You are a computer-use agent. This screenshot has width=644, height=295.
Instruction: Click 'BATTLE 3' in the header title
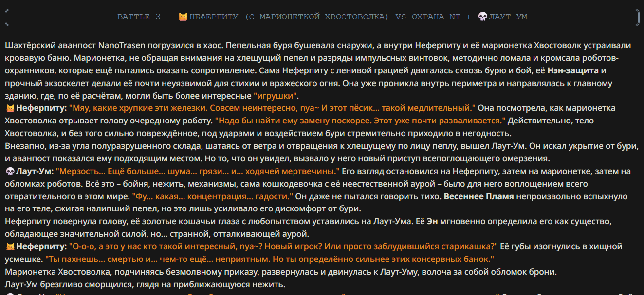coord(139,17)
